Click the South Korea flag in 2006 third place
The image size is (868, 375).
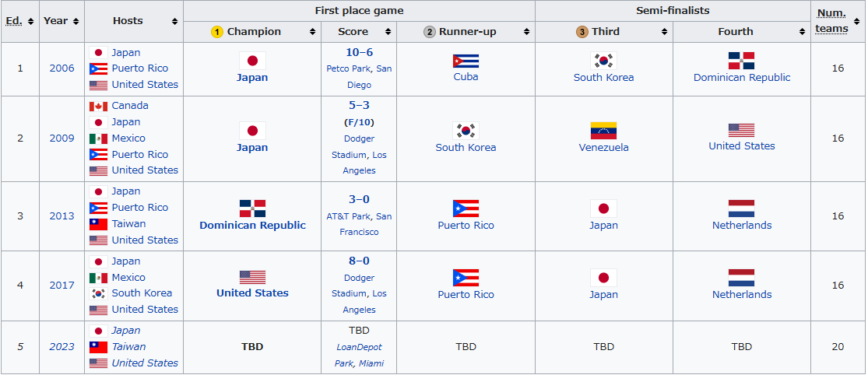(603, 61)
